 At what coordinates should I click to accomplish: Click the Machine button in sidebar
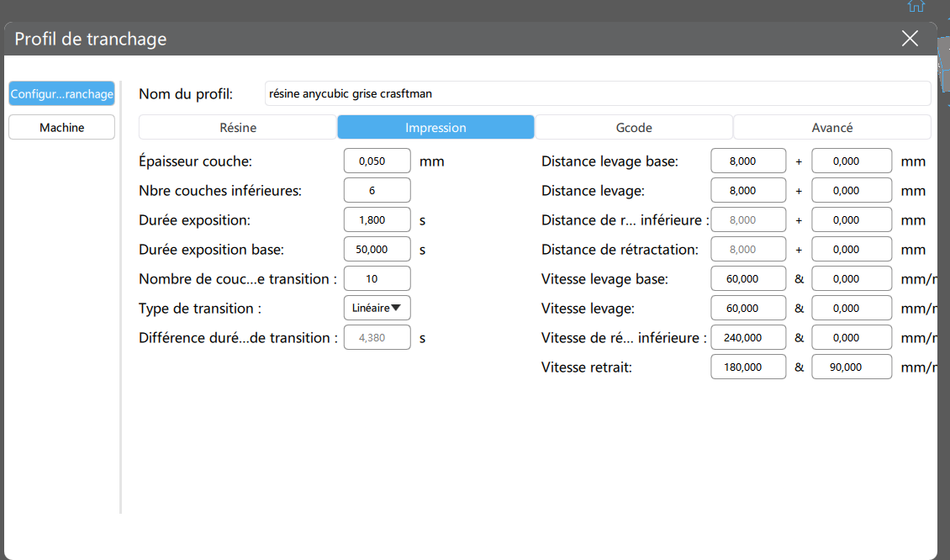[62, 127]
